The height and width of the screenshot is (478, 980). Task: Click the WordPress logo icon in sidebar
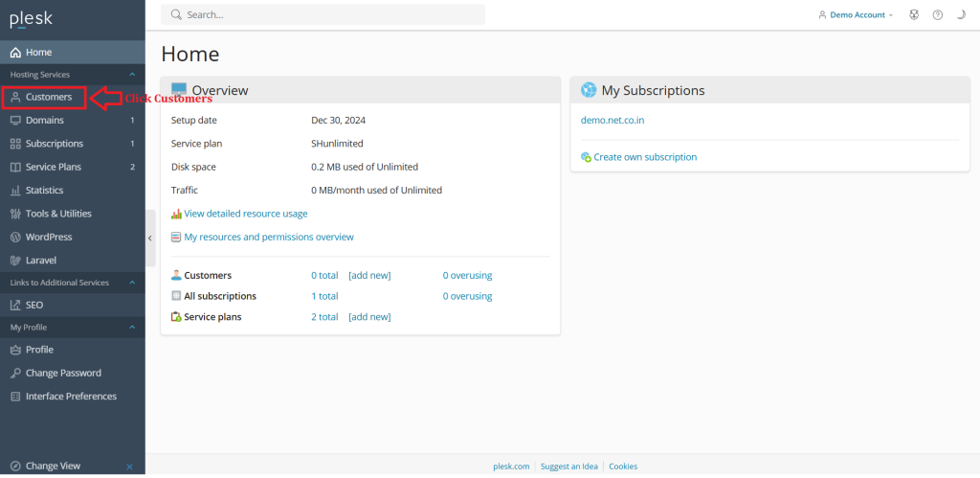pyautogui.click(x=15, y=238)
